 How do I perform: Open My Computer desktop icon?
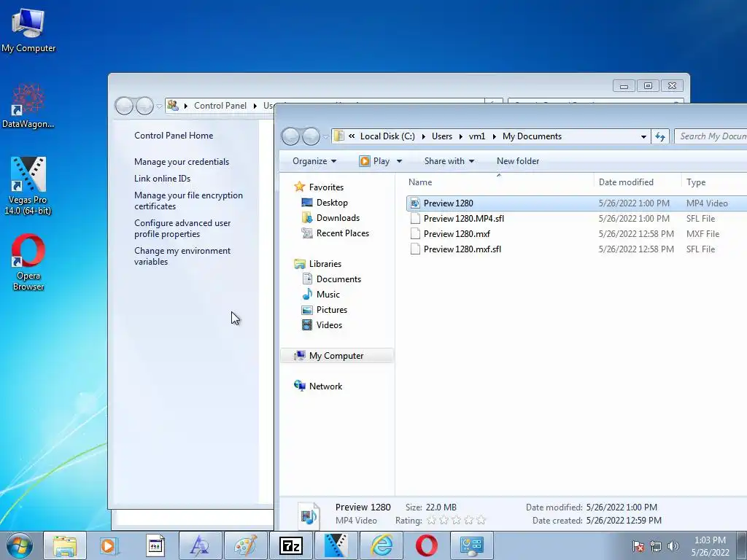[28, 31]
